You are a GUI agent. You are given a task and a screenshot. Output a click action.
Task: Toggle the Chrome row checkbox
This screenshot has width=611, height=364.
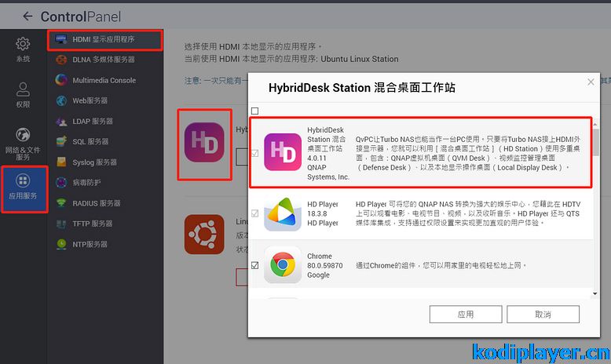click(254, 265)
